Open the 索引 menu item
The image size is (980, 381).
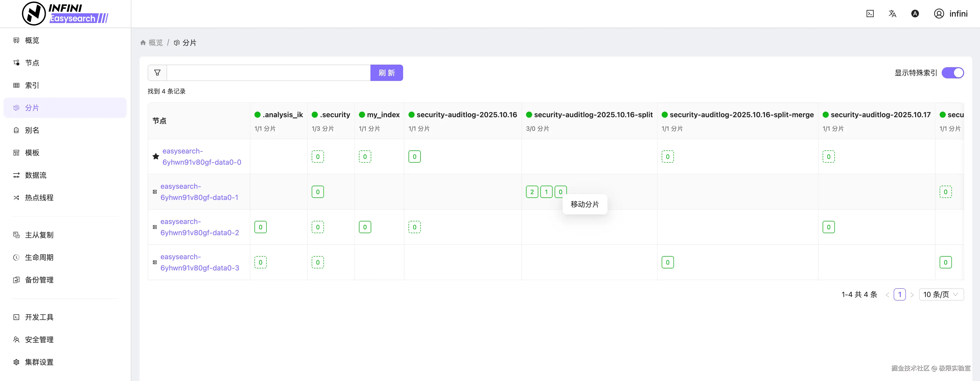point(32,85)
